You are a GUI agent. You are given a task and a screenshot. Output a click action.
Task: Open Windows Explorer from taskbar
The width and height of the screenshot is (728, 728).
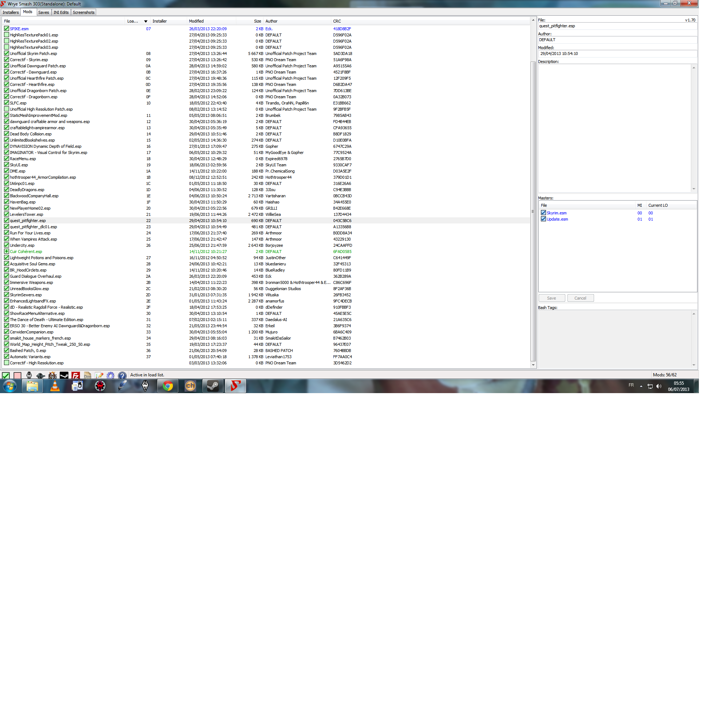32,386
